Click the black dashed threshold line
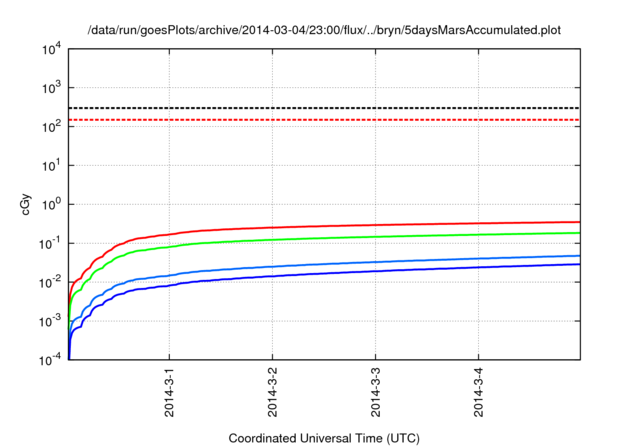Viewport: 640px width, 448px height. click(324, 108)
